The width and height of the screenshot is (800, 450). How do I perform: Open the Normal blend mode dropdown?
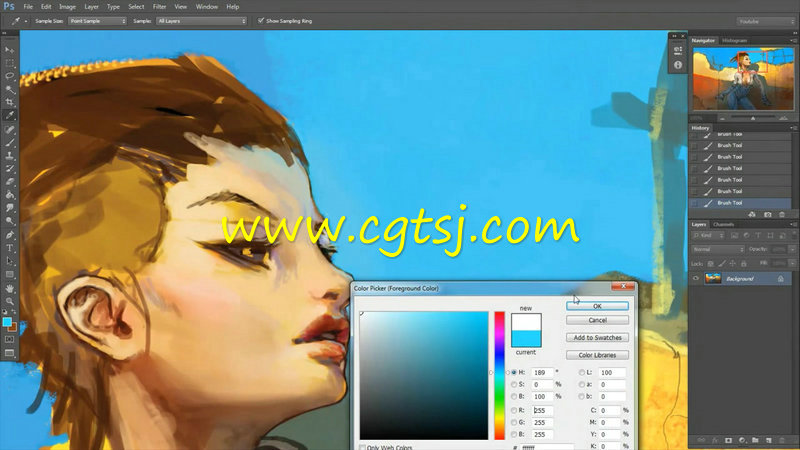coord(718,249)
